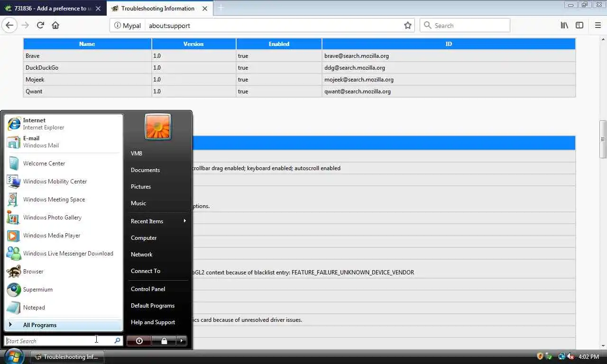The width and height of the screenshot is (607, 364).
Task: Expand the Recent Items submenu
Action: pyautogui.click(x=158, y=221)
